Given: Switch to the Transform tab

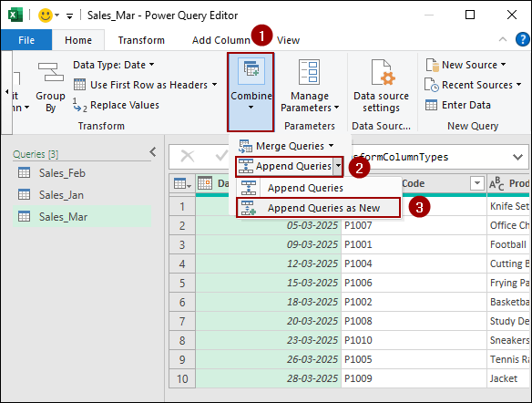Looking at the screenshot, I should pyautogui.click(x=141, y=40).
